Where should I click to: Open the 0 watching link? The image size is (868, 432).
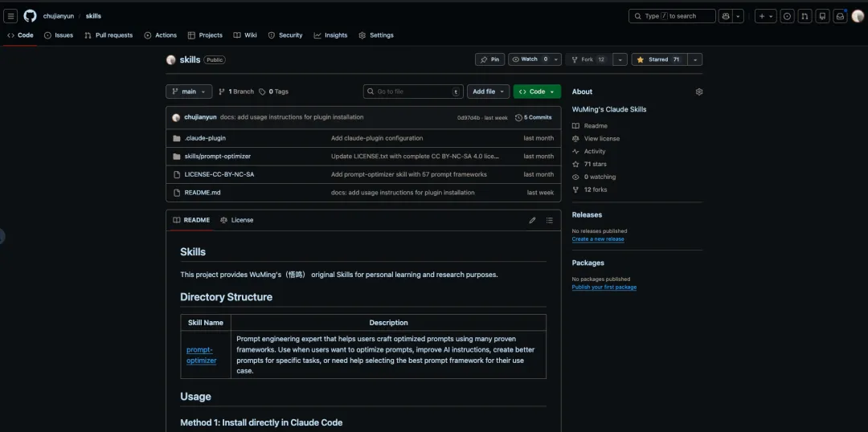click(594, 177)
